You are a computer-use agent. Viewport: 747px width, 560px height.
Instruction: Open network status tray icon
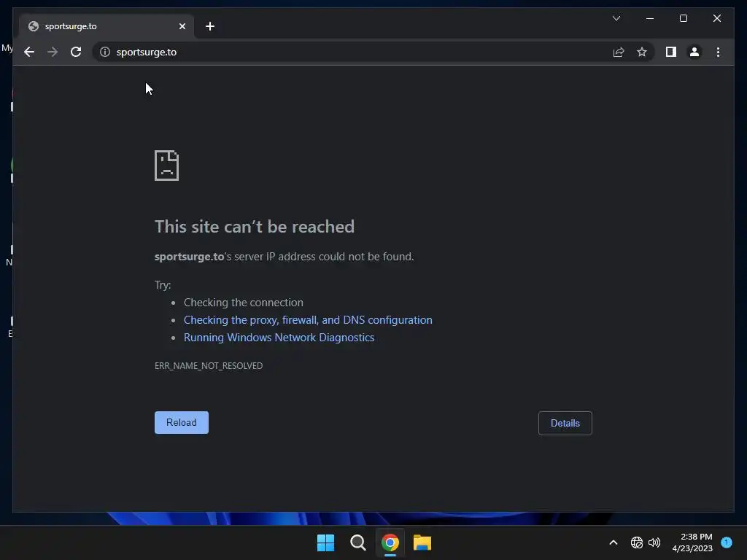click(x=636, y=542)
